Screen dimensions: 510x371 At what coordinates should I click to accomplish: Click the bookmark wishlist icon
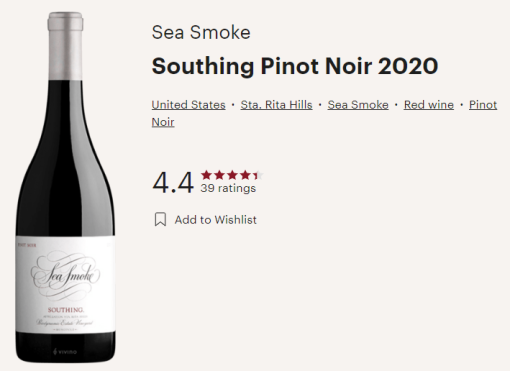pyautogui.click(x=160, y=220)
